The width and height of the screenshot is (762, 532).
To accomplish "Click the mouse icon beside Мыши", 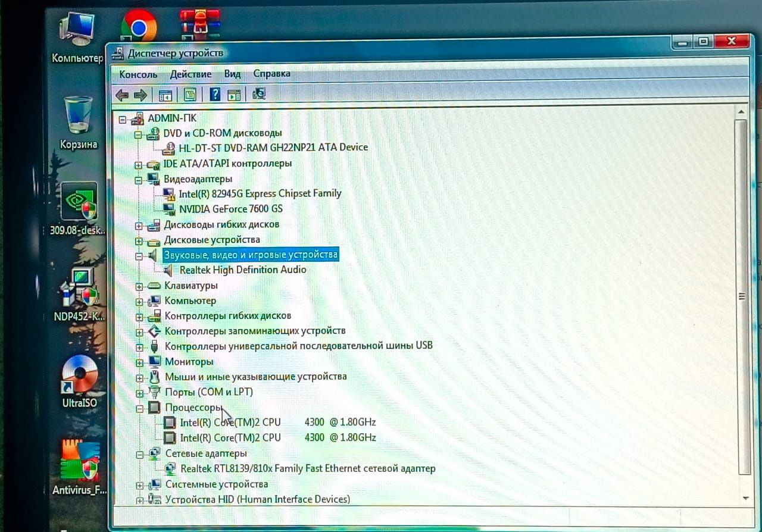I will [x=154, y=377].
